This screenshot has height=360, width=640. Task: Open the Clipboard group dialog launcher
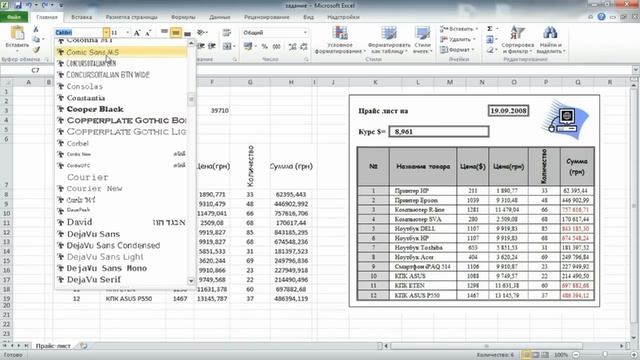pos(47,60)
